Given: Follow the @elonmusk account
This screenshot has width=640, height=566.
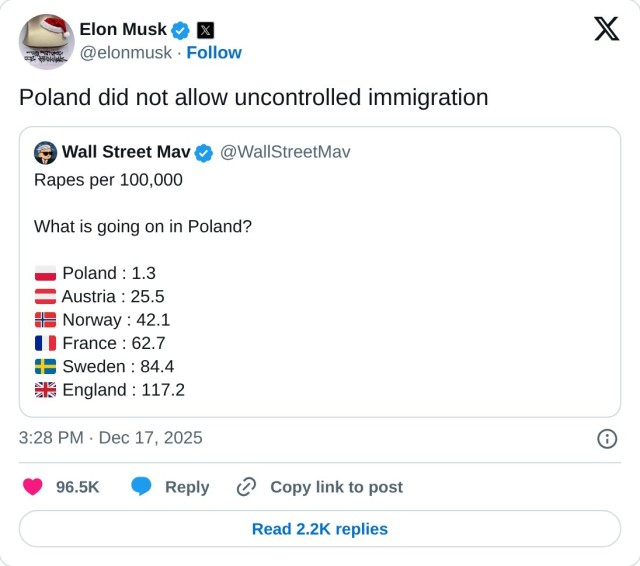Looking at the screenshot, I should coord(214,52).
